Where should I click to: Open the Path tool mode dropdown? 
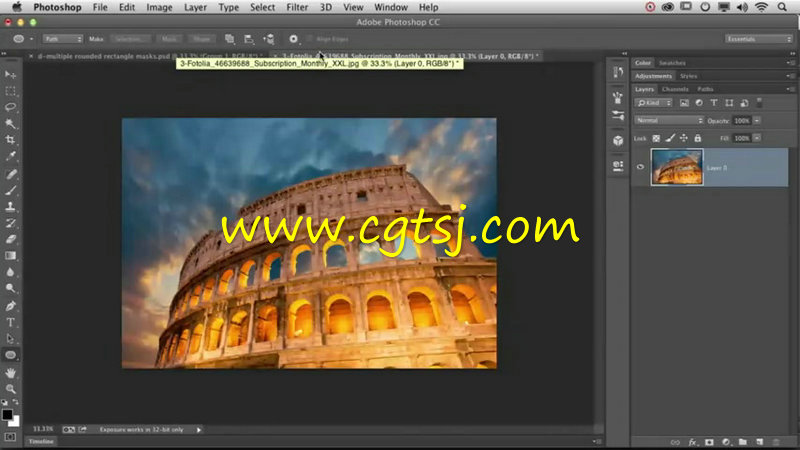pyautogui.click(x=62, y=39)
